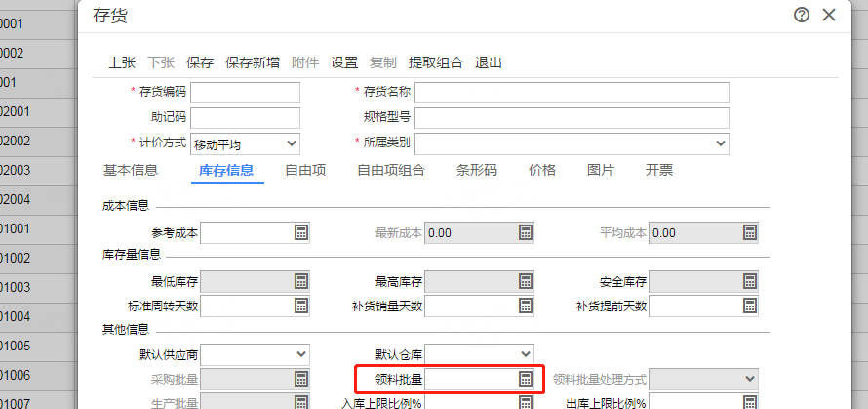
Task: Focus the 存货名称 input field
Action: pos(572,93)
